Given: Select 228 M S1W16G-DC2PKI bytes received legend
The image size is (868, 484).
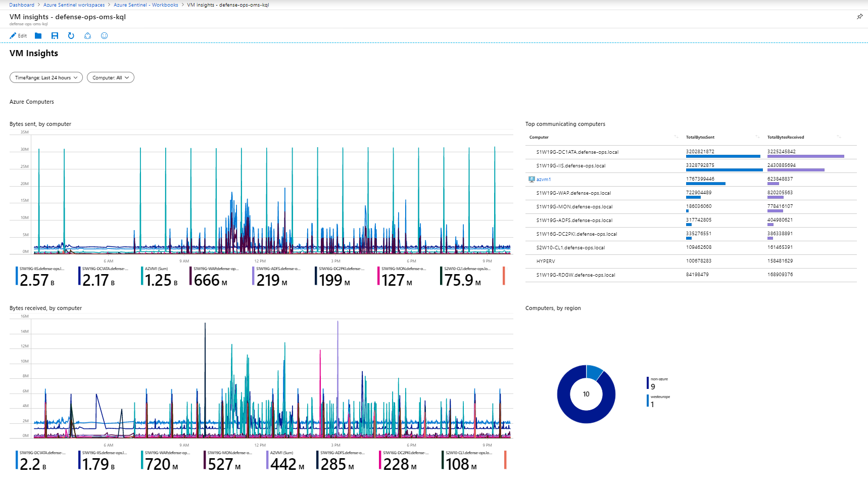Looking at the screenshot, I should pyautogui.click(x=404, y=461).
